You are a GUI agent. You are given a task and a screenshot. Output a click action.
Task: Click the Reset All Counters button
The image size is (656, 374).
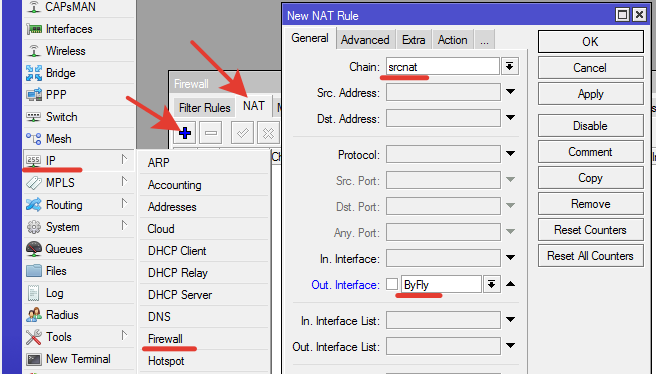coord(591,256)
